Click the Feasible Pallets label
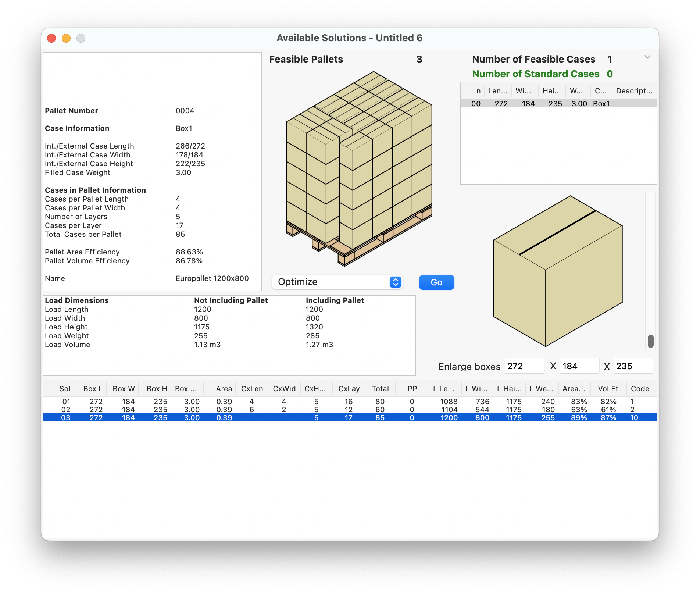 click(x=306, y=59)
